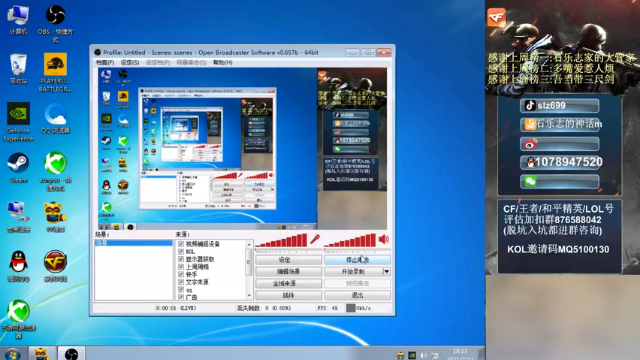Open the 设定(S) menu
This screenshot has height=360, width=640.
[130, 62]
